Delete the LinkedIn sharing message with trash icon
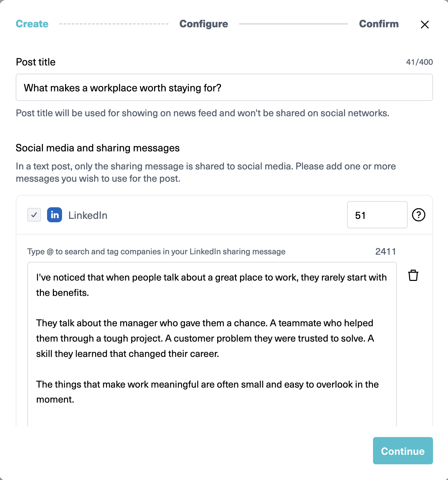The image size is (448, 480). pos(413,275)
